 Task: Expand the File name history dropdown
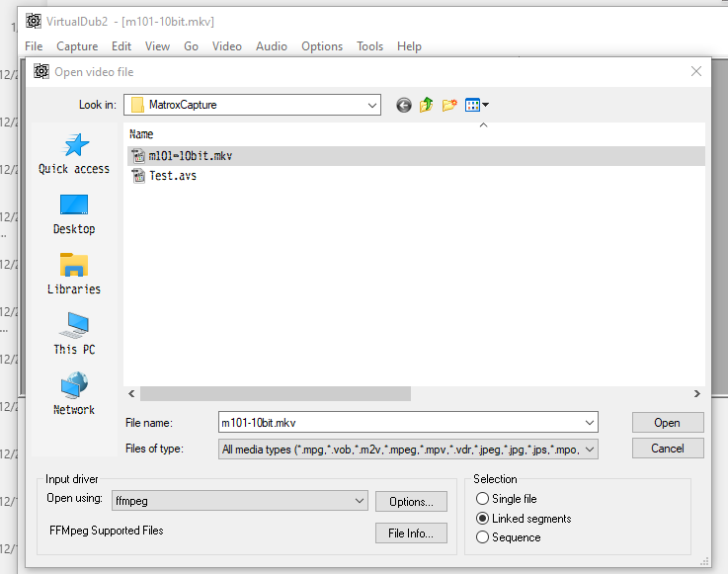[x=589, y=423]
